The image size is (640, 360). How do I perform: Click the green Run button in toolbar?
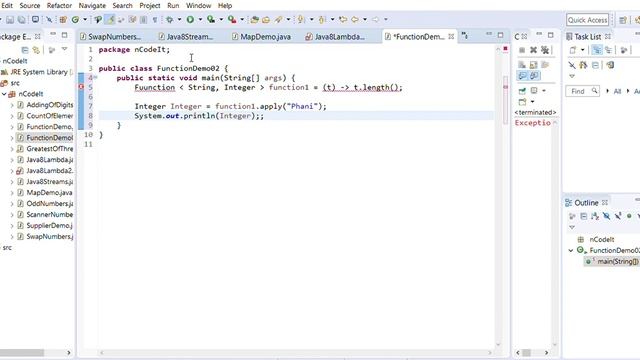coord(190,19)
